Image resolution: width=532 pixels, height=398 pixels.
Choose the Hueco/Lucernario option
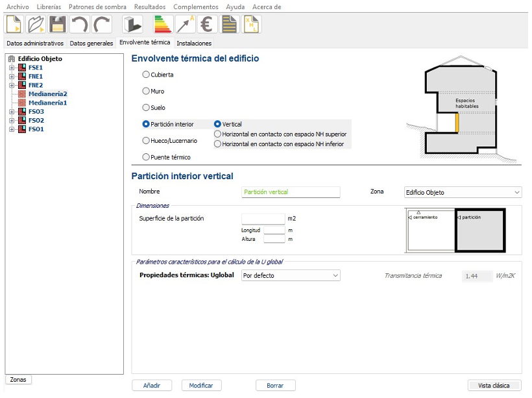pyautogui.click(x=146, y=140)
